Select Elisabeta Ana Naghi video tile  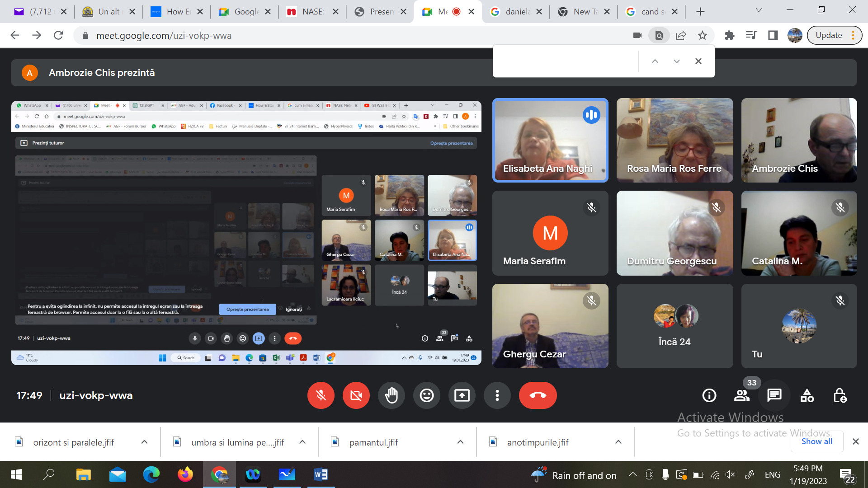550,141
